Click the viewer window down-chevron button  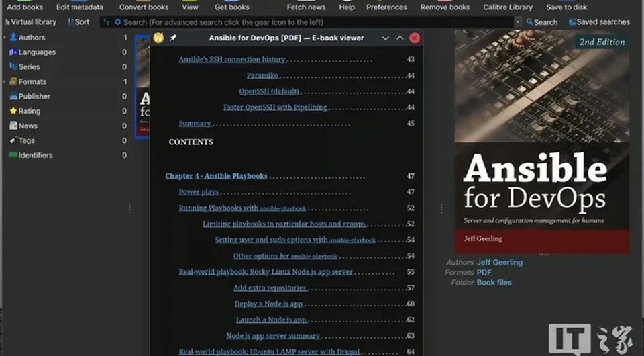pyautogui.click(x=385, y=38)
